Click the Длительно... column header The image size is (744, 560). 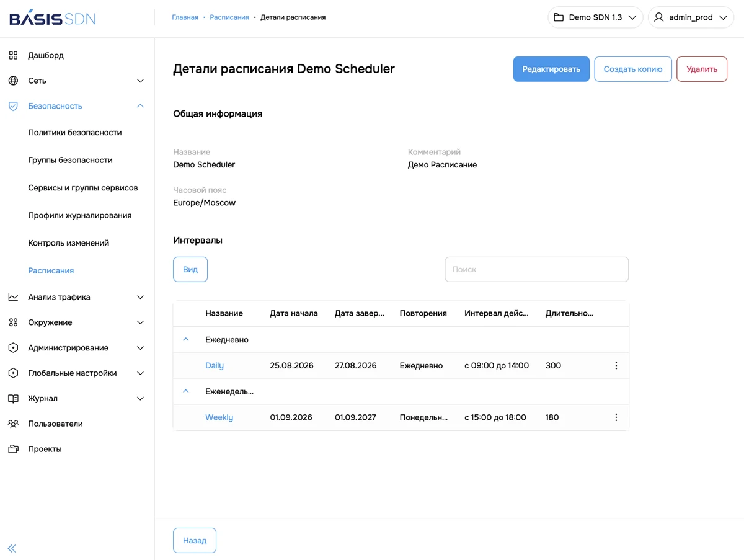[x=569, y=313]
